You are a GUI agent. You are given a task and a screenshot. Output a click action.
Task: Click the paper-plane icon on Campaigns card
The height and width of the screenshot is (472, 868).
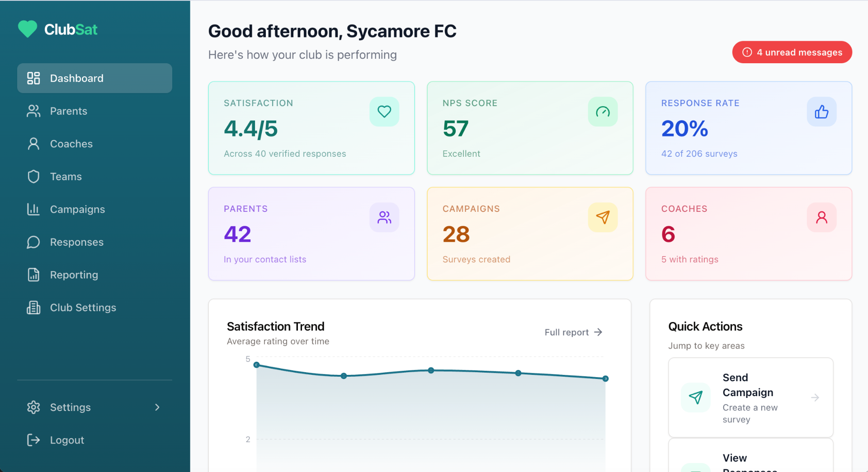point(603,217)
